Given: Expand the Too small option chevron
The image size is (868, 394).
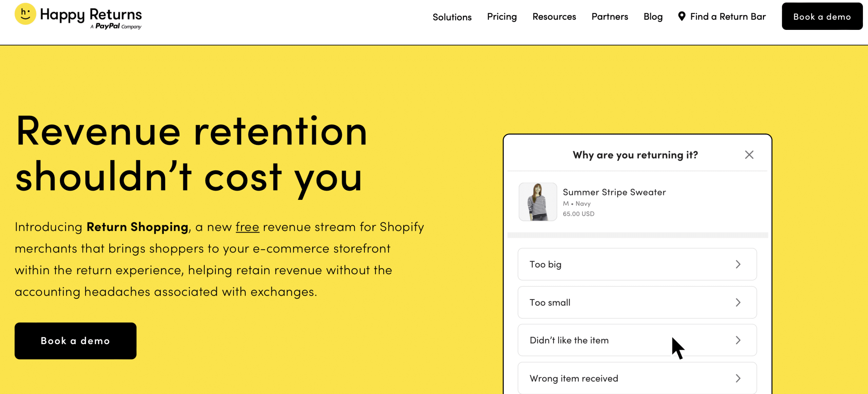Looking at the screenshot, I should (x=738, y=302).
